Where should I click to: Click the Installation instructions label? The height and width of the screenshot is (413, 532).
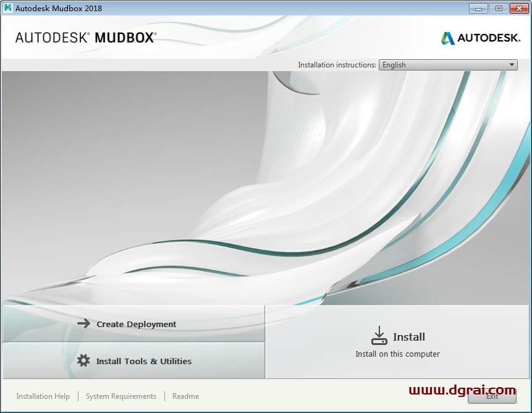pyautogui.click(x=337, y=65)
